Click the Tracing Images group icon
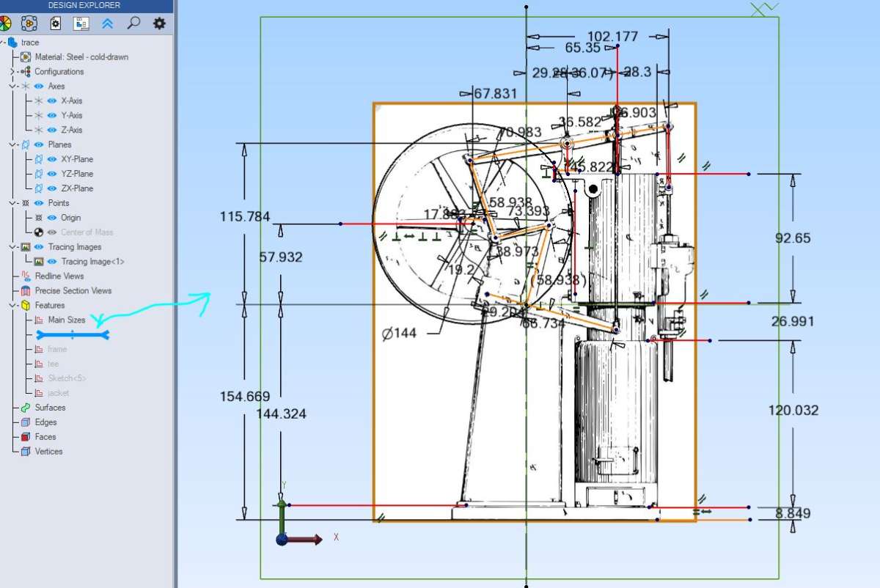This screenshot has height=588, width=880. click(x=26, y=247)
